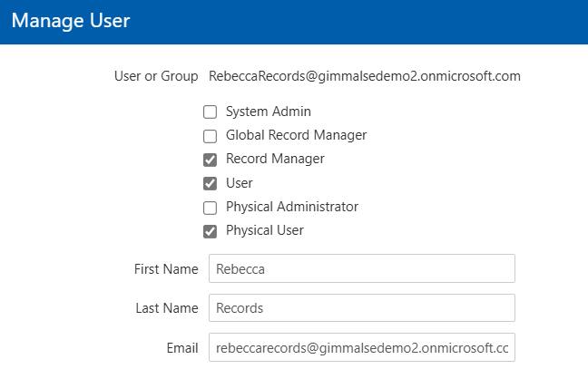Focus the Last Name input with Records
Image resolution: width=588 pixels, height=369 pixels.
(x=361, y=308)
